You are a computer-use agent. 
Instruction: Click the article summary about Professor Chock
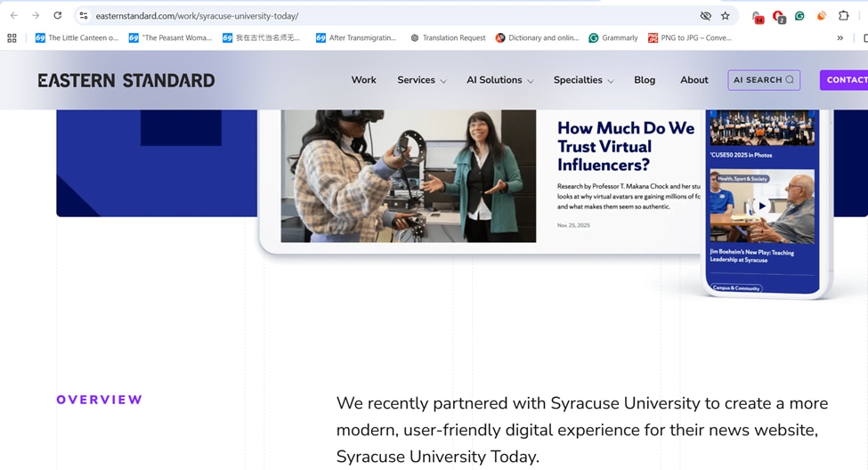tap(629, 197)
